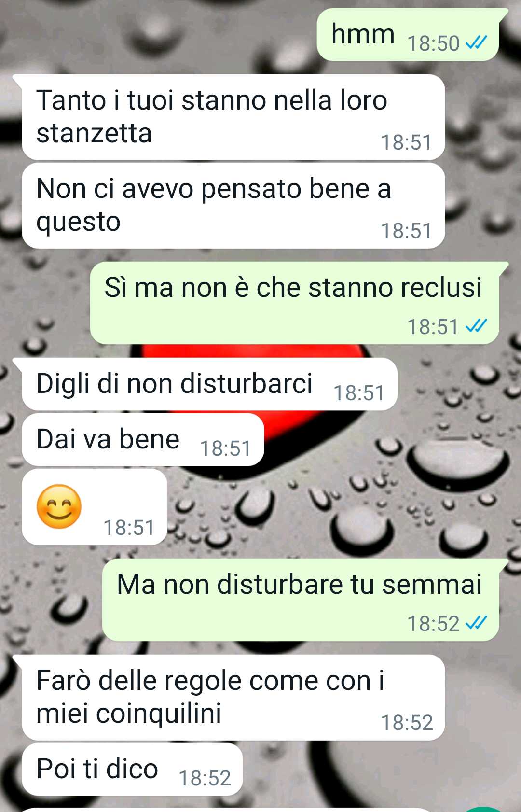Select 'Sì ma non è che stanno reclusi' bubble
Screen dimensions: 521x812
coord(295,303)
